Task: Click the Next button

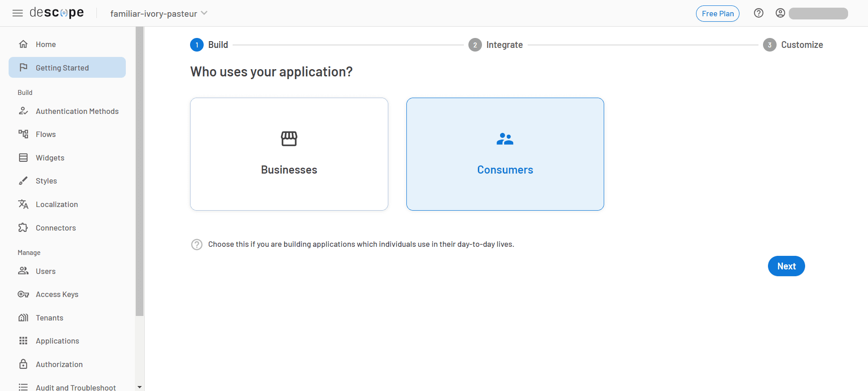Action: 786,266
